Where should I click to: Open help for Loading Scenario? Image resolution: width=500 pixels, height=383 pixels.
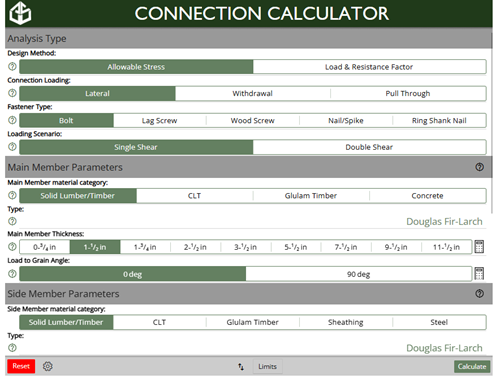click(x=12, y=147)
